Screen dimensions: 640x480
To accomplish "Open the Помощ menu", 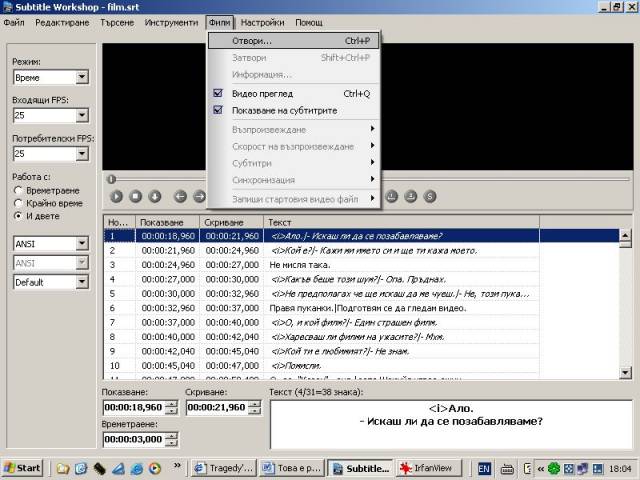I will coord(309,22).
